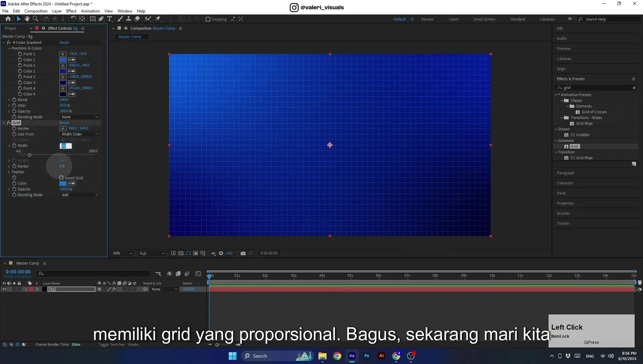Click the Point 1 crosshair picker
643x364 pixels.
(x=63, y=54)
